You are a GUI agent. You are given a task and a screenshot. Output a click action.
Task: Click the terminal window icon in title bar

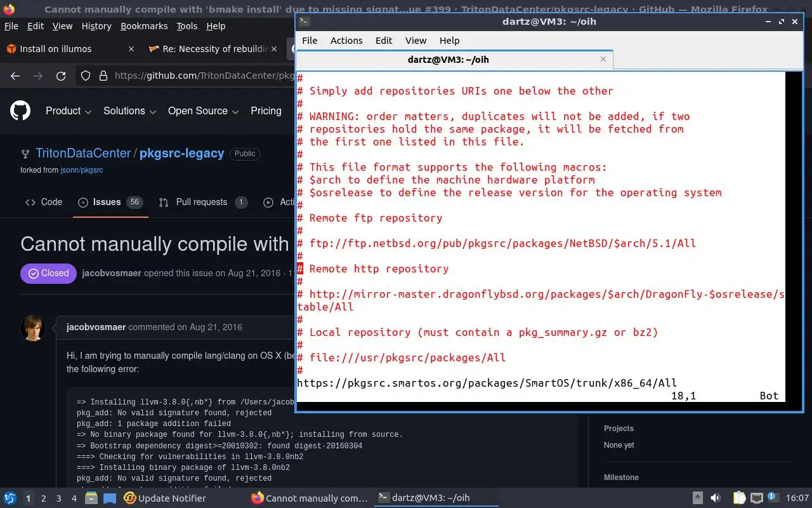tap(304, 22)
